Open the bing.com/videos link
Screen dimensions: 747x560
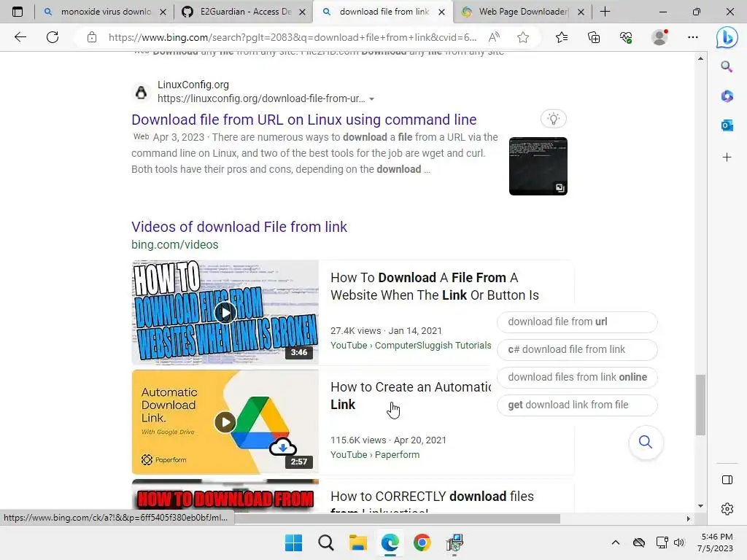(x=175, y=244)
